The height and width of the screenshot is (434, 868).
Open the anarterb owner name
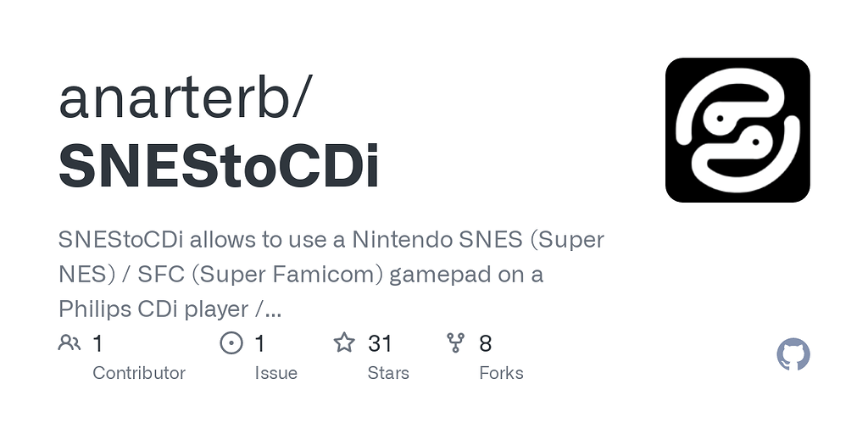[183, 99]
